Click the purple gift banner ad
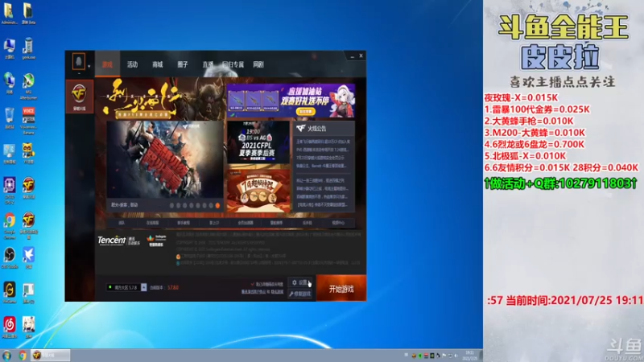 point(291,101)
